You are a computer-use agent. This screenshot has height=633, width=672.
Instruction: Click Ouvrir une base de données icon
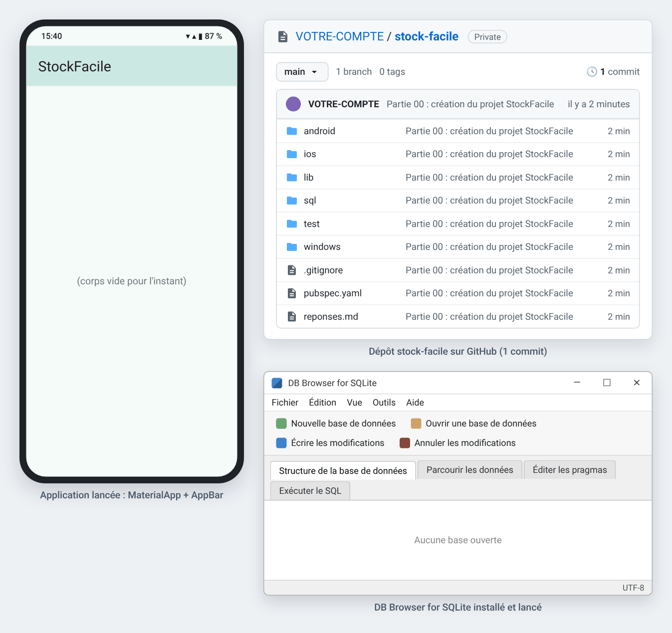(416, 423)
